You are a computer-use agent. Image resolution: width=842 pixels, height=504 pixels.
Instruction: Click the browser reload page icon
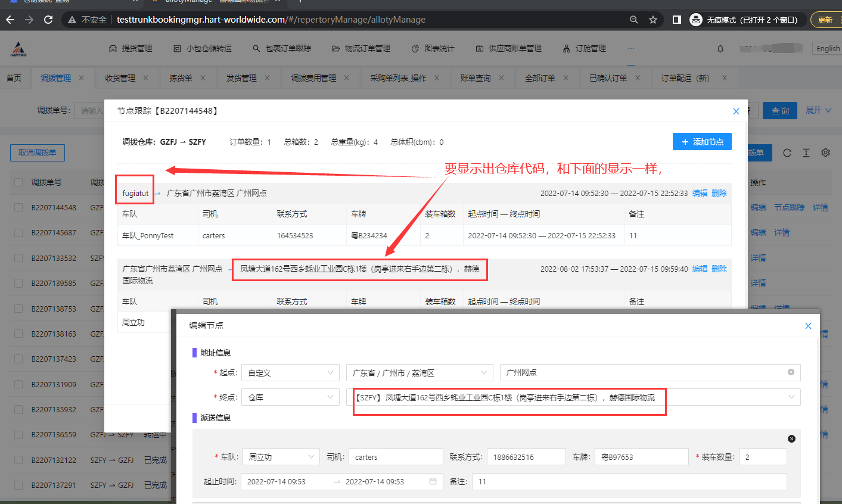click(x=48, y=20)
